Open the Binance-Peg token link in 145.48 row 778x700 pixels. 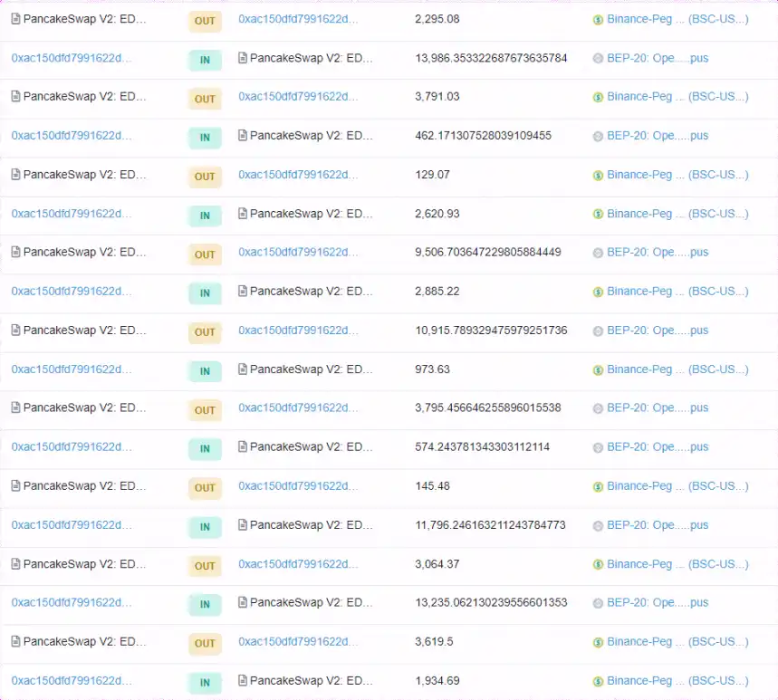click(677, 485)
